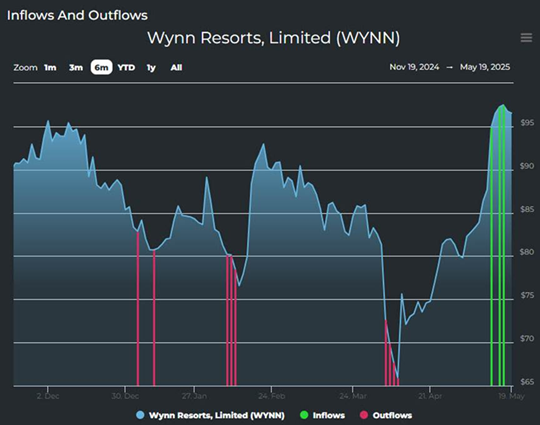The width and height of the screenshot is (540, 425).
Task: Click the 19. May date label
Action: click(511, 396)
